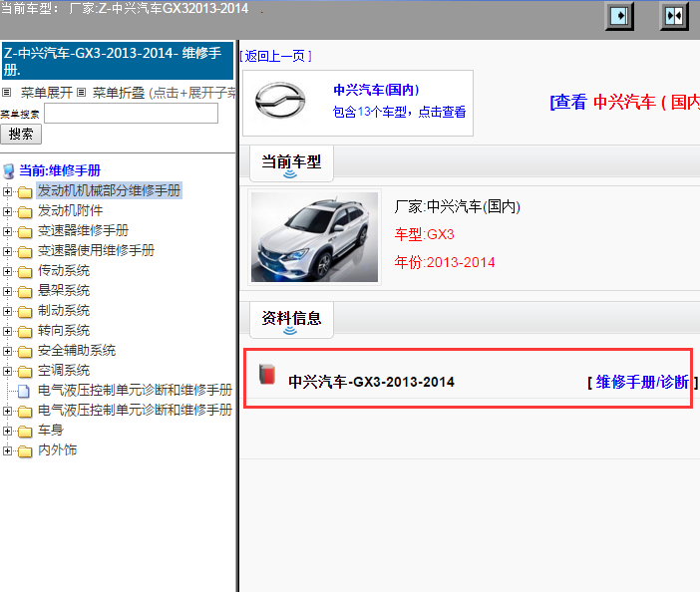
Task: Open 空调系统 tree entry
Action: (x=64, y=371)
